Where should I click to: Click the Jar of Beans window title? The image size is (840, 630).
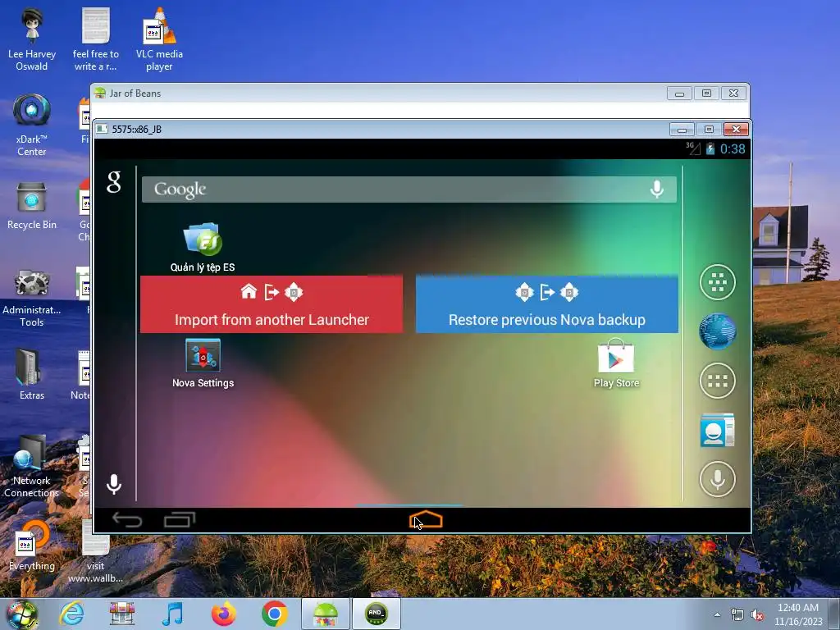pos(135,94)
